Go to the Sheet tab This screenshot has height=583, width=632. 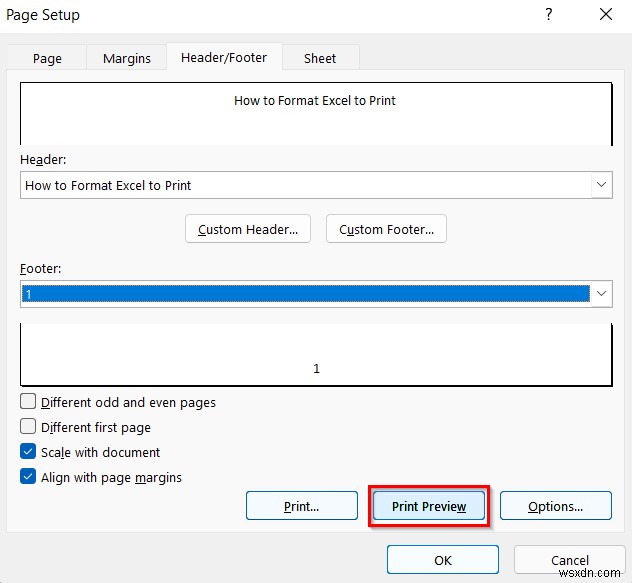coord(320,58)
